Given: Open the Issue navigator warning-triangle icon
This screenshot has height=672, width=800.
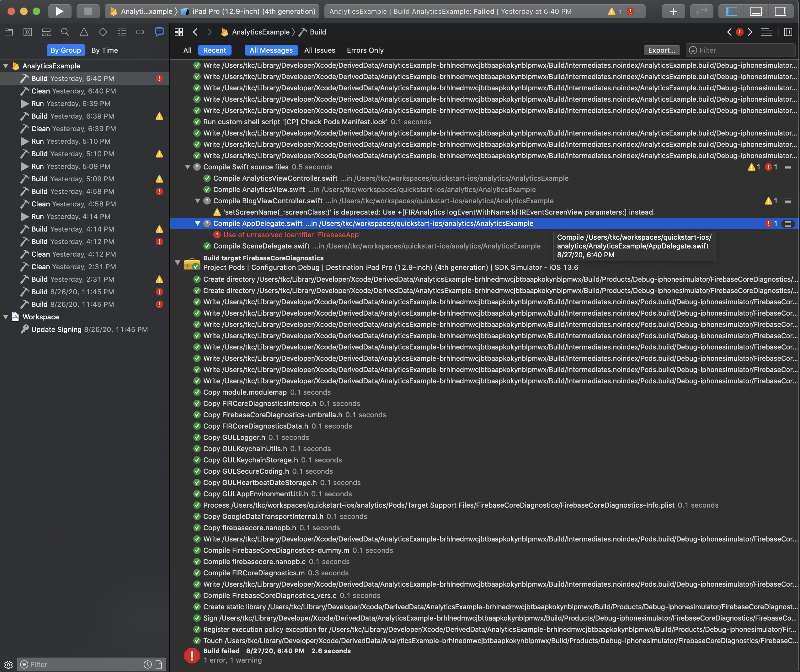Looking at the screenshot, I should tap(84, 32).
